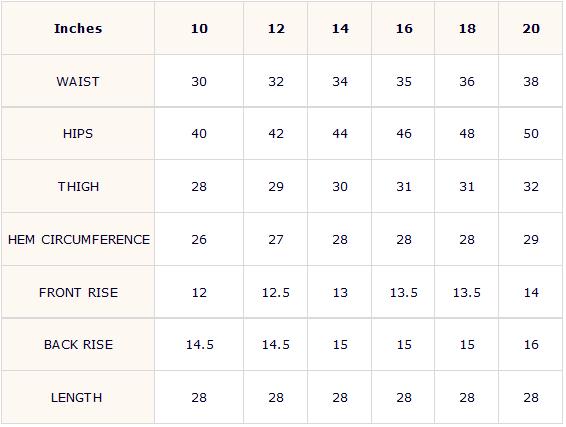Select the size 14 column header
Image resolution: width=566 pixels, height=427 pixels.
click(340, 29)
